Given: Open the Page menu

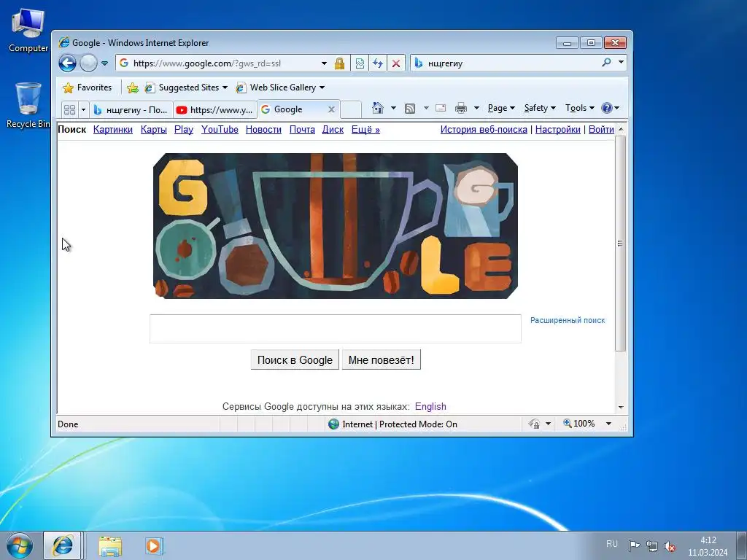Looking at the screenshot, I should click(501, 108).
